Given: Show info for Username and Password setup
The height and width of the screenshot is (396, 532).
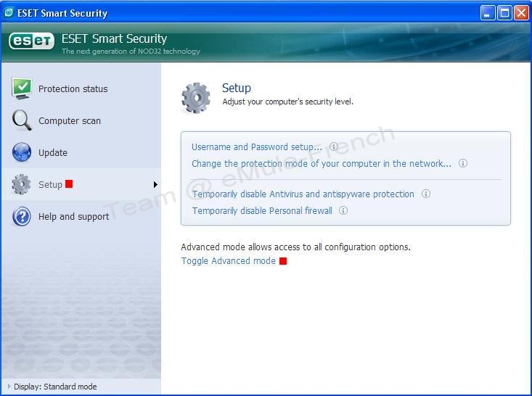Looking at the screenshot, I should tap(334, 147).
